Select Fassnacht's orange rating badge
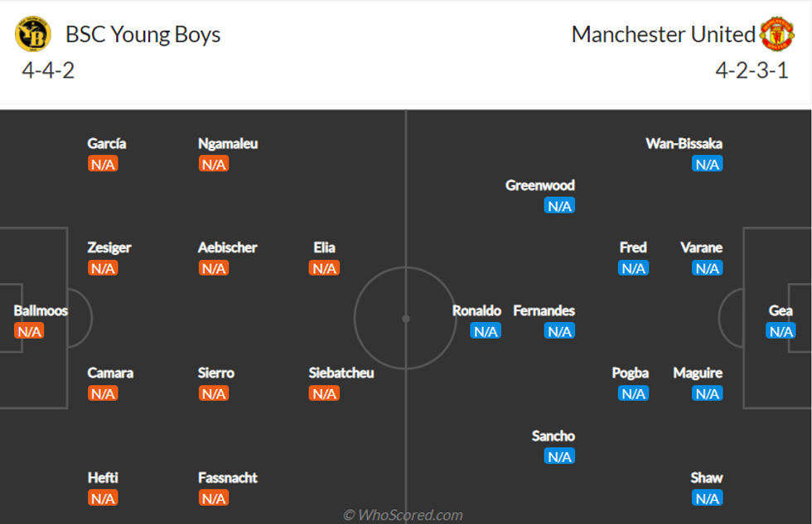The height and width of the screenshot is (524, 812). coord(214,498)
